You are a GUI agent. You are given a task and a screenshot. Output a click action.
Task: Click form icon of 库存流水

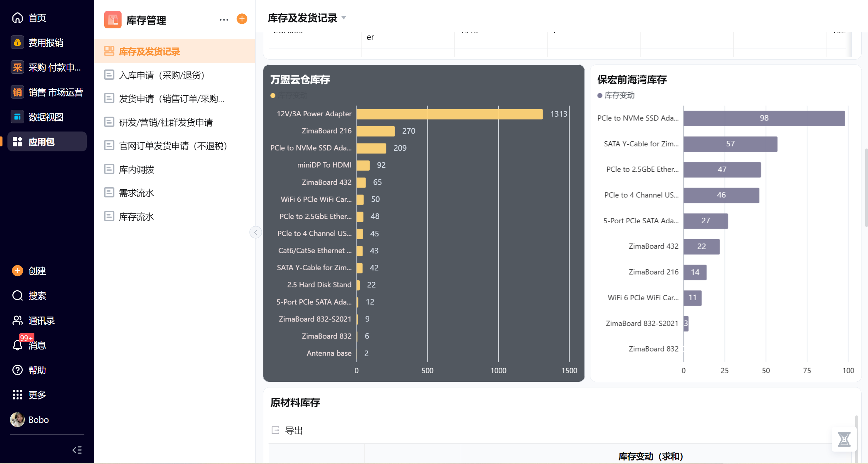pos(109,216)
